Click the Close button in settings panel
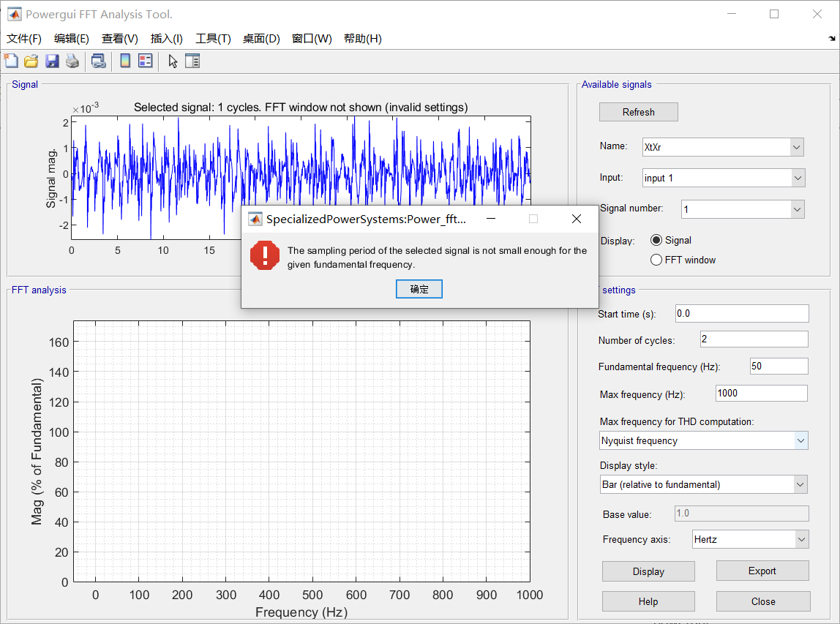 click(763, 601)
